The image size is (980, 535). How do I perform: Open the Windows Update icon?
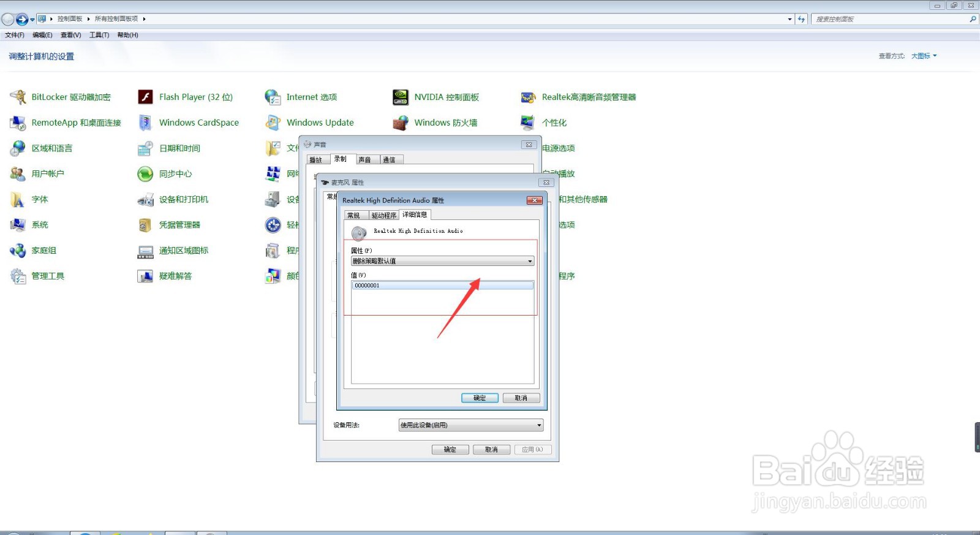[x=273, y=123]
